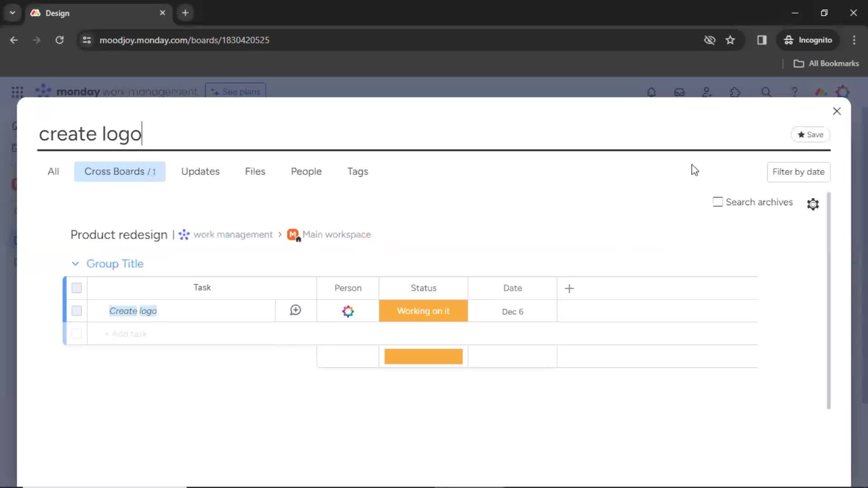Click the invite members icon
The width and height of the screenshot is (868, 488).
click(x=707, y=92)
